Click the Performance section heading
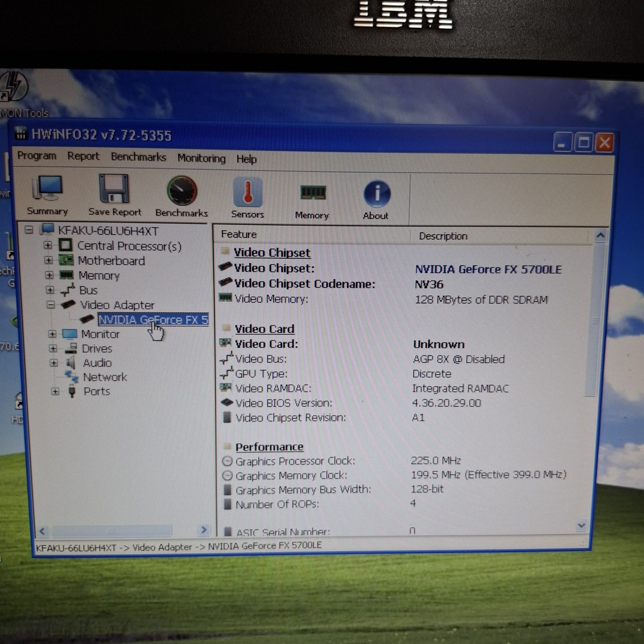This screenshot has width=644, height=644. pyautogui.click(x=270, y=446)
